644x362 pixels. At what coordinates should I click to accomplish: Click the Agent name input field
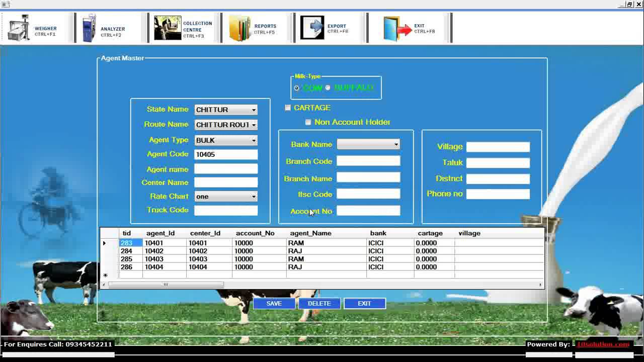click(x=226, y=169)
